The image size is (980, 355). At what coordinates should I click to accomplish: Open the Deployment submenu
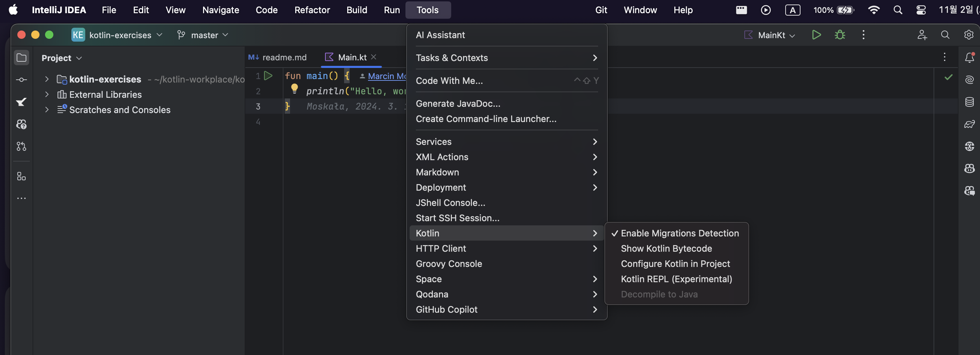(x=506, y=188)
